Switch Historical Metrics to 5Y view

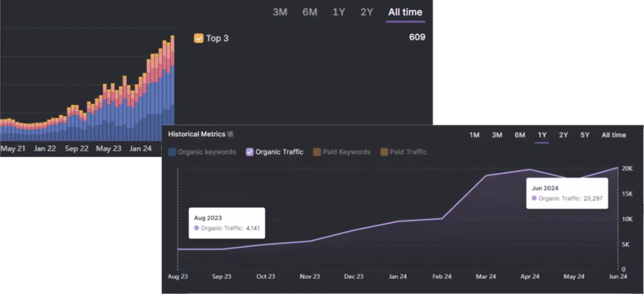[585, 135]
